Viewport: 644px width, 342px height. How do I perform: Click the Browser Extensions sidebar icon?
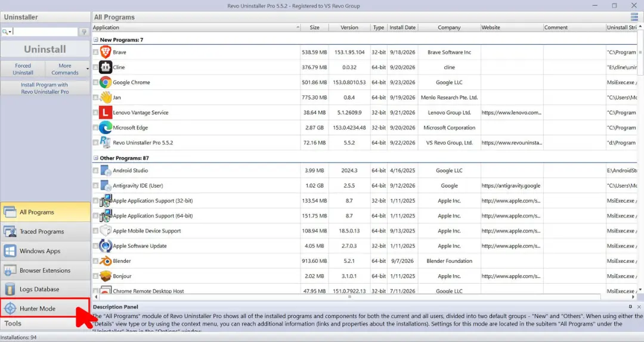pyautogui.click(x=10, y=270)
